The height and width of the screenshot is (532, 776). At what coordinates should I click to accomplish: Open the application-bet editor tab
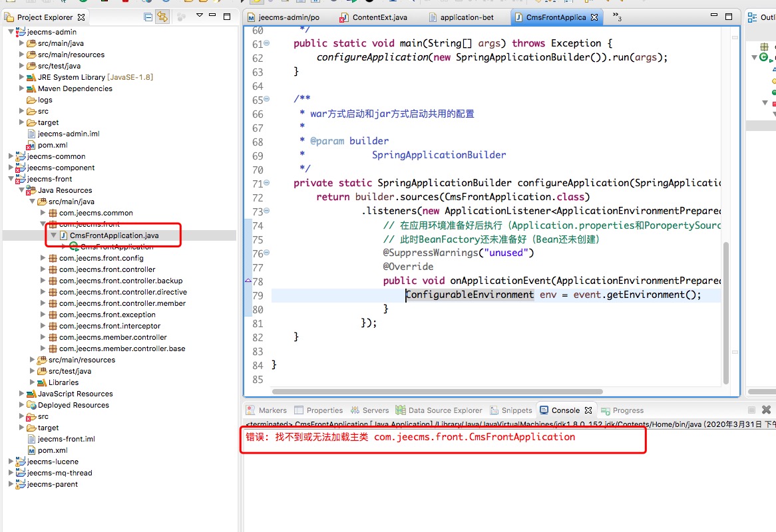466,17
